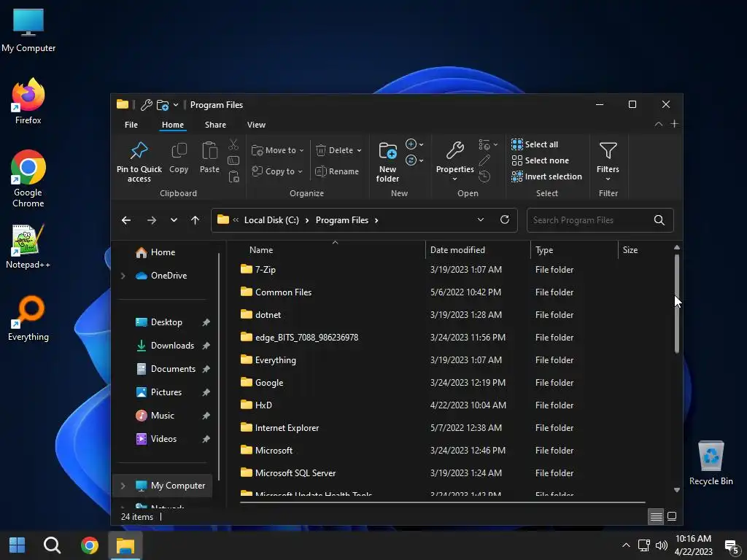Click the Filters funnel icon

[x=608, y=150]
